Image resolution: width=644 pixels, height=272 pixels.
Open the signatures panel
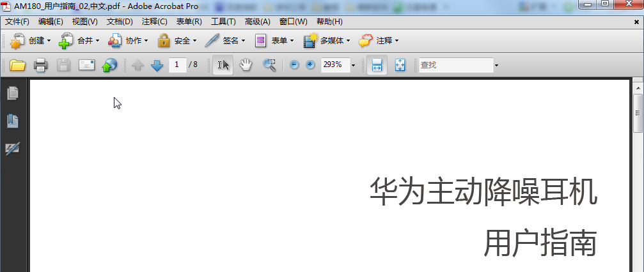pos(13,149)
